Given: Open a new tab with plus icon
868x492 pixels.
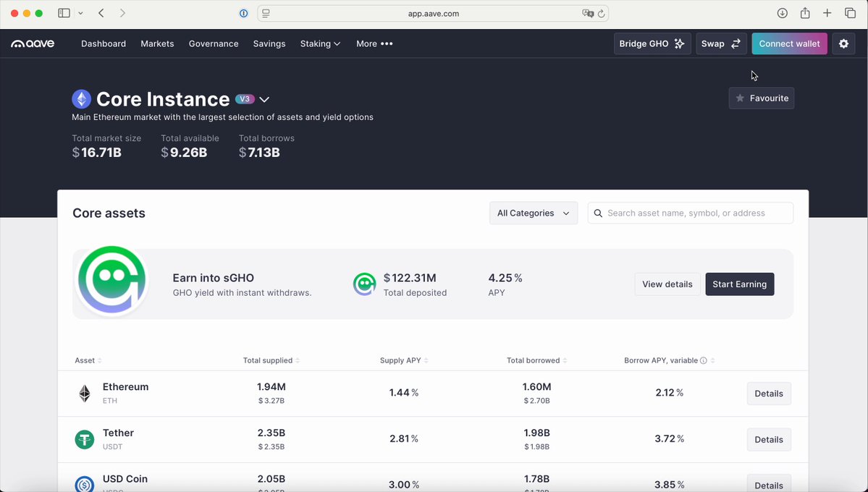Looking at the screenshot, I should pyautogui.click(x=827, y=13).
